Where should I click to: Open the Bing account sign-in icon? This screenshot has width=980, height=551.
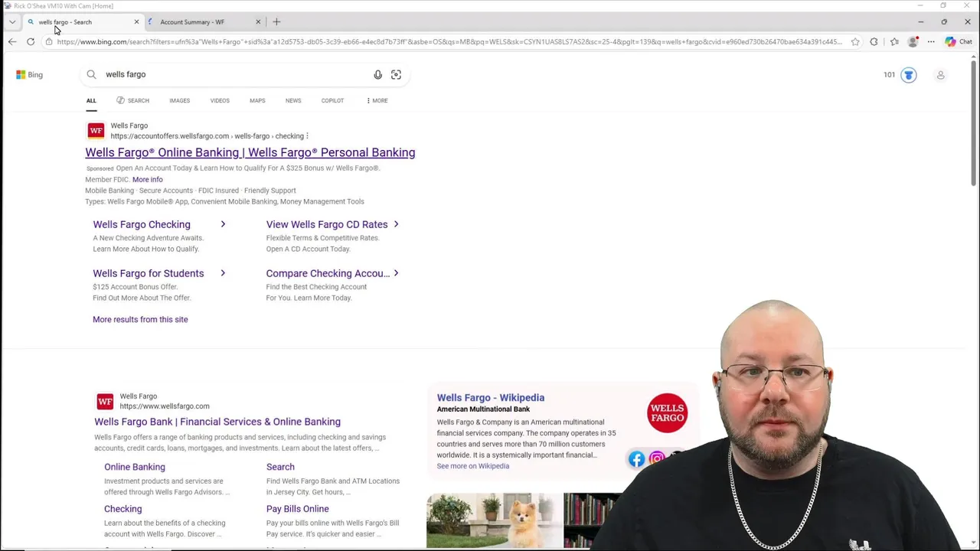point(940,75)
